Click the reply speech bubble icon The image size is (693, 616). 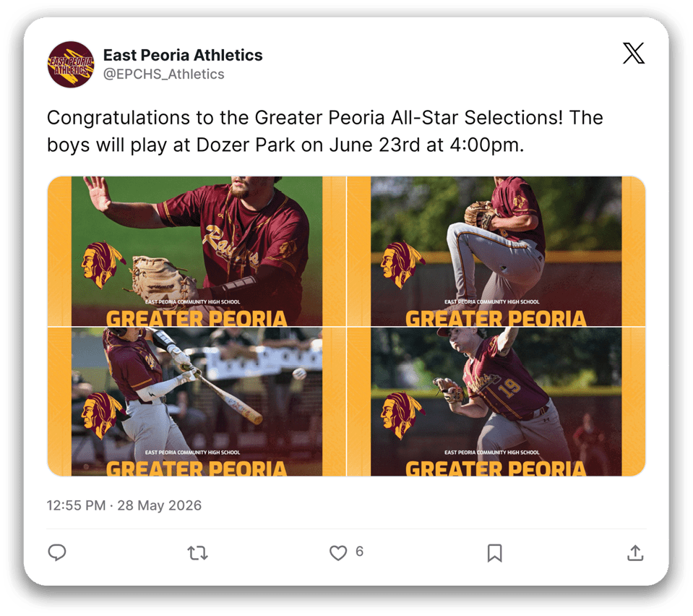coord(57,552)
